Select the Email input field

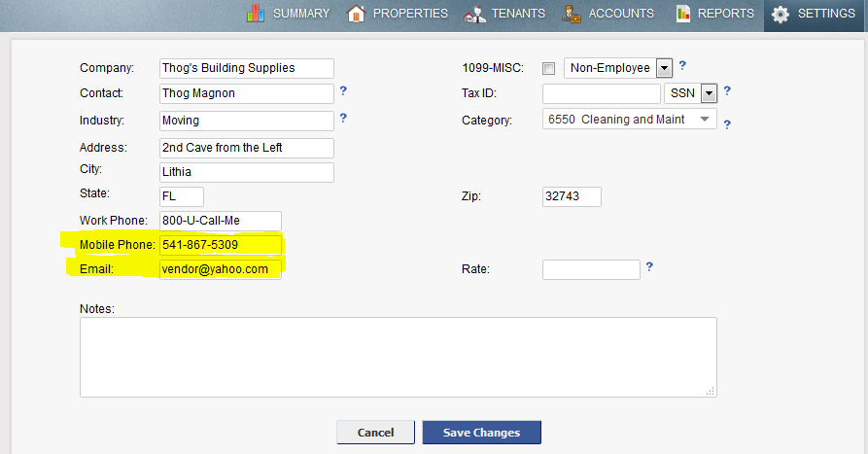[x=221, y=269]
